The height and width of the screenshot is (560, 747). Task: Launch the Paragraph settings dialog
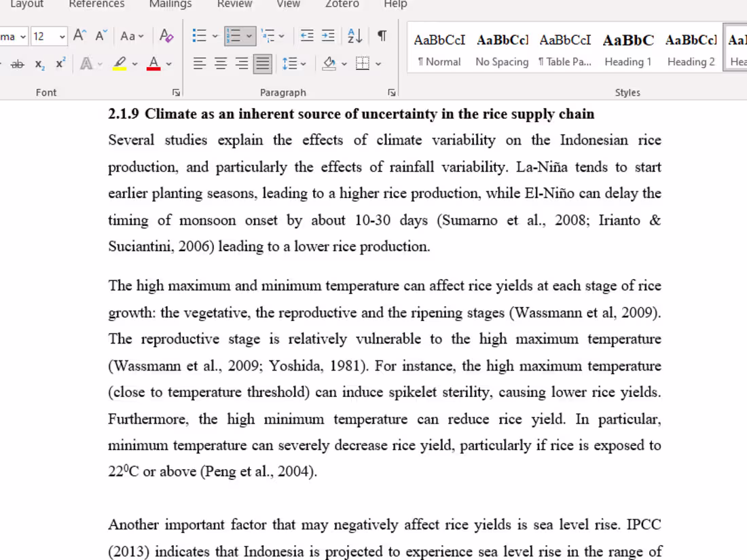pos(392,93)
